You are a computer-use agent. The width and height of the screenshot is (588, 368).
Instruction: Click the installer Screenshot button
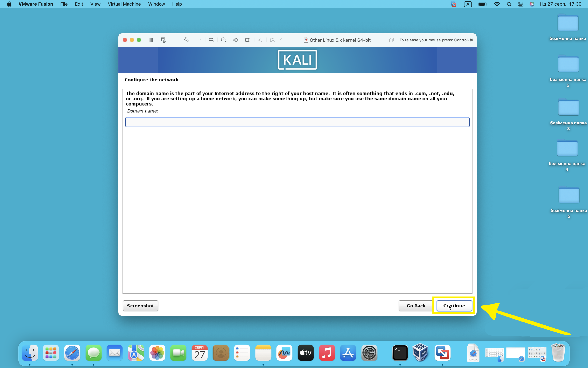(x=141, y=306)
